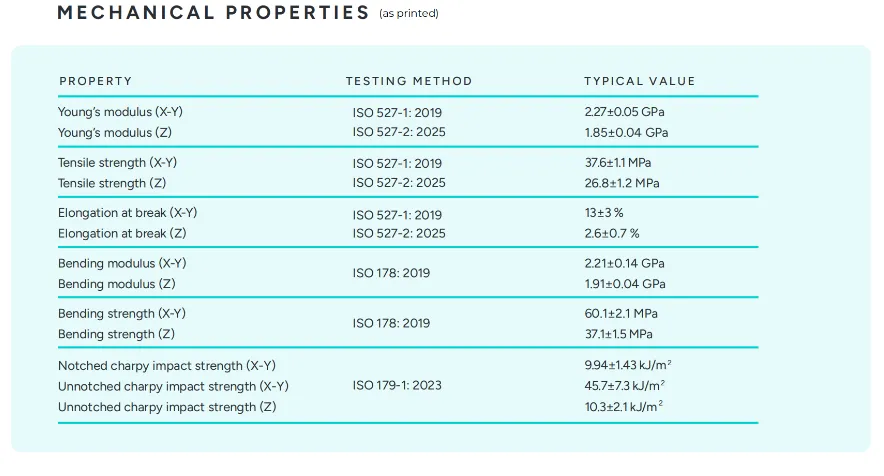Select Unnotched charpy impact strength (Z) label

tap(167, 407)
